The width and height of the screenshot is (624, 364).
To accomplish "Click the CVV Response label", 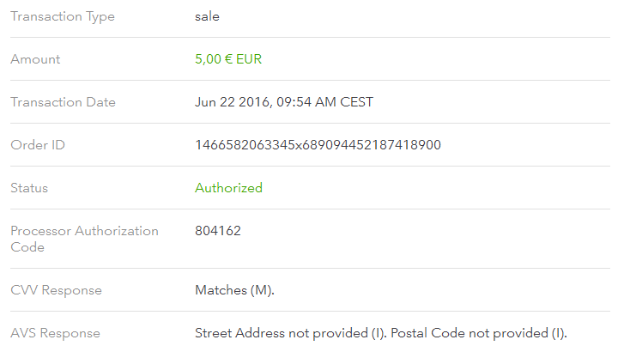I will [x=56, y=290].
